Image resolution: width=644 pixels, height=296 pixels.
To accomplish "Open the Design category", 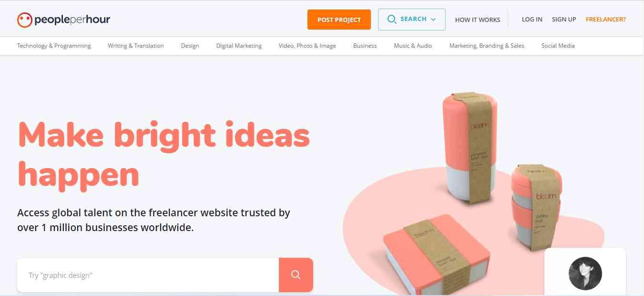I will point(190,46).
